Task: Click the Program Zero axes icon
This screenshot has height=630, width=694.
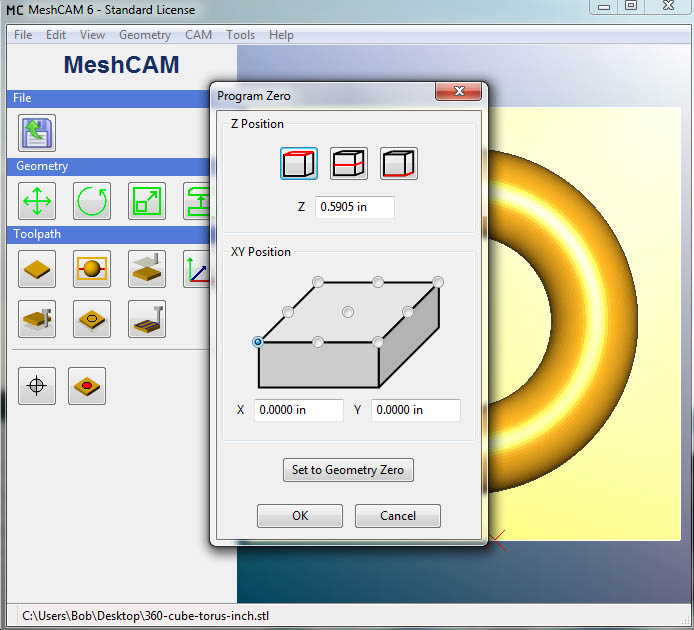Action: [x=197, y=269]
